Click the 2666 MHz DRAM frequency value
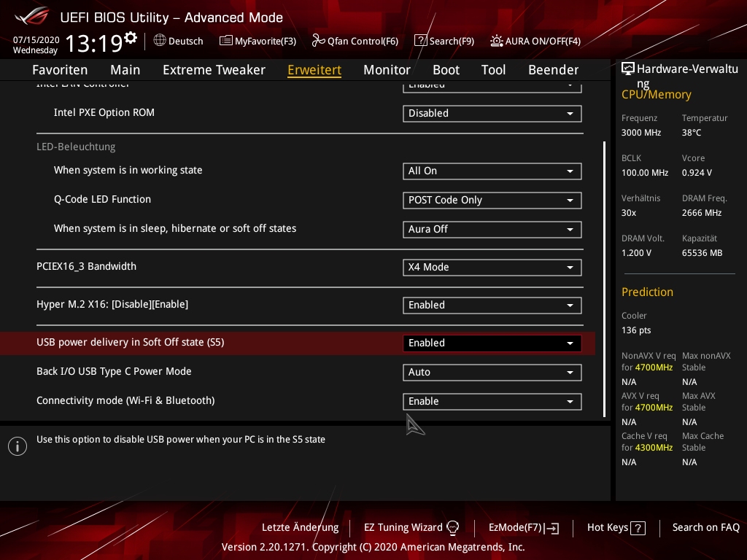Viewport: 747px width, 560px height. [x=701, y=213]
